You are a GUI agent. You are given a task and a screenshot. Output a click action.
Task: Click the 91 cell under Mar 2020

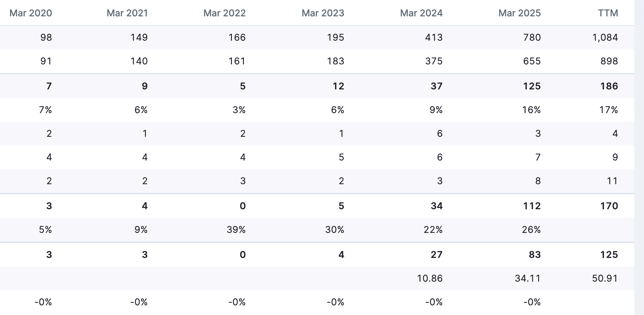pos(46,61)
